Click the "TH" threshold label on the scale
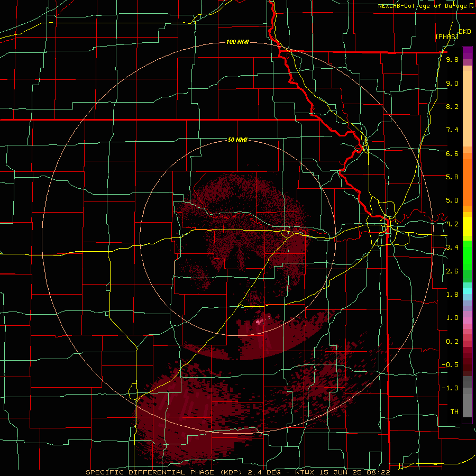Screen dimensions: 476x476 (x=454, y=412)
